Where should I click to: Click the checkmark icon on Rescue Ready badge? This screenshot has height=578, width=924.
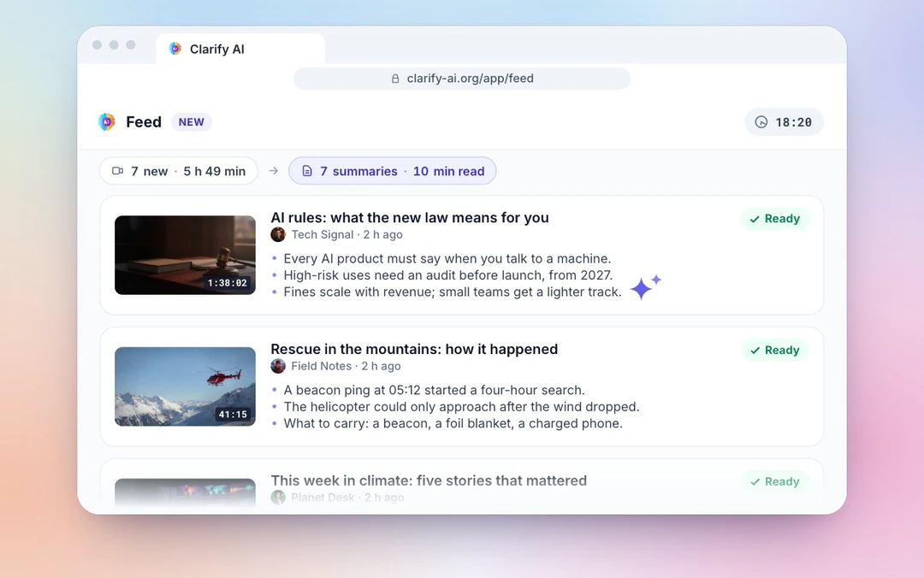755,351
